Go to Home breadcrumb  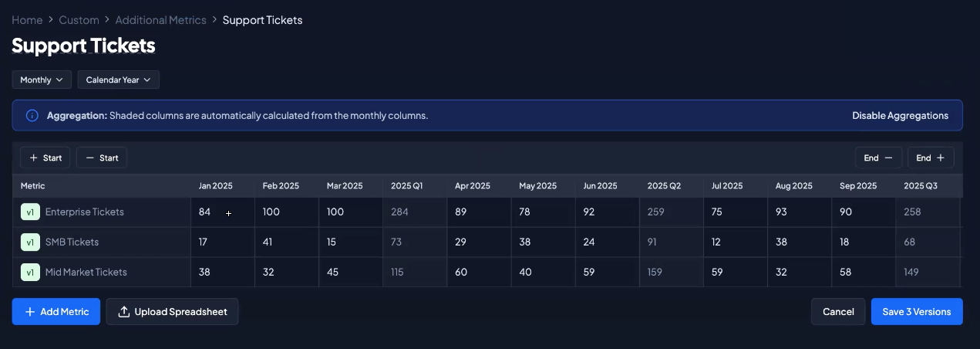[x=27, y=20]
